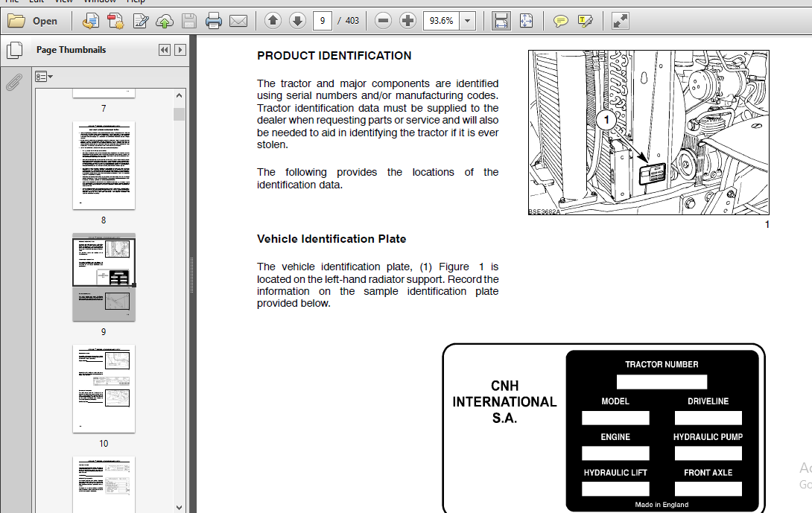Screen dimensions: 812x513
Task: Send file by email envelope icon
Action: (x=238, y=22)
